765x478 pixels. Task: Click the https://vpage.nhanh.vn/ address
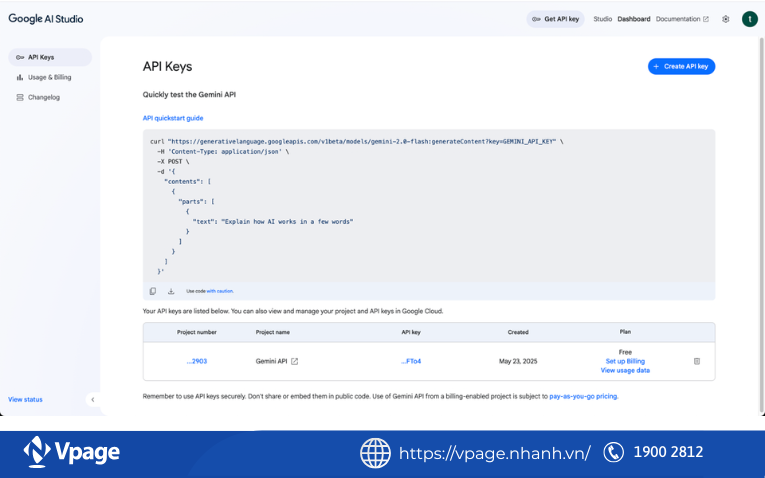[x=495, y=453]
